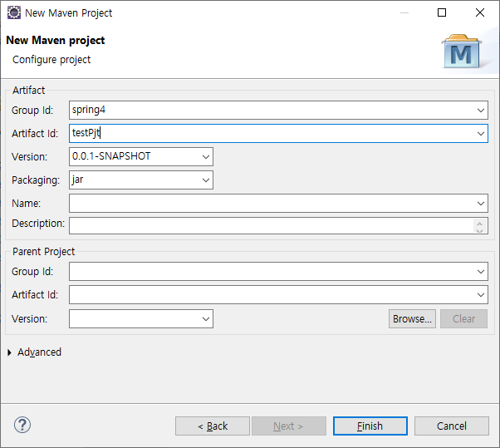
Task: Click the Description field scroll up arrow
Action: pos(479,224)
